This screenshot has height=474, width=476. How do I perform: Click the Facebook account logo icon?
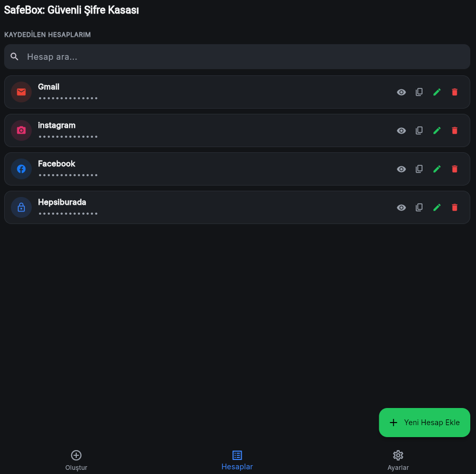tap(21, 169)
